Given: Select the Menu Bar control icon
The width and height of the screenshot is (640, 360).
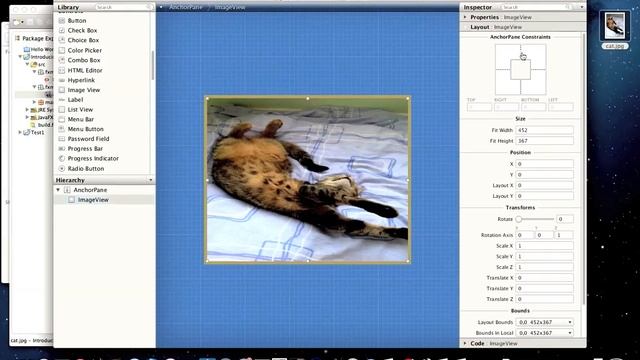Looking at the screenshot, I should (62, 119).
